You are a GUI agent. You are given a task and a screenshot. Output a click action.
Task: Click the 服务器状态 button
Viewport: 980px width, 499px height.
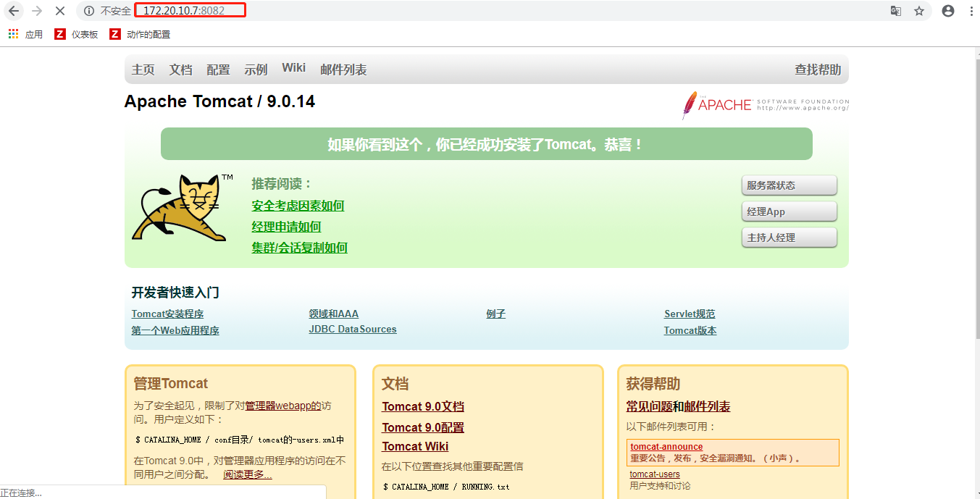click(790, 185)
